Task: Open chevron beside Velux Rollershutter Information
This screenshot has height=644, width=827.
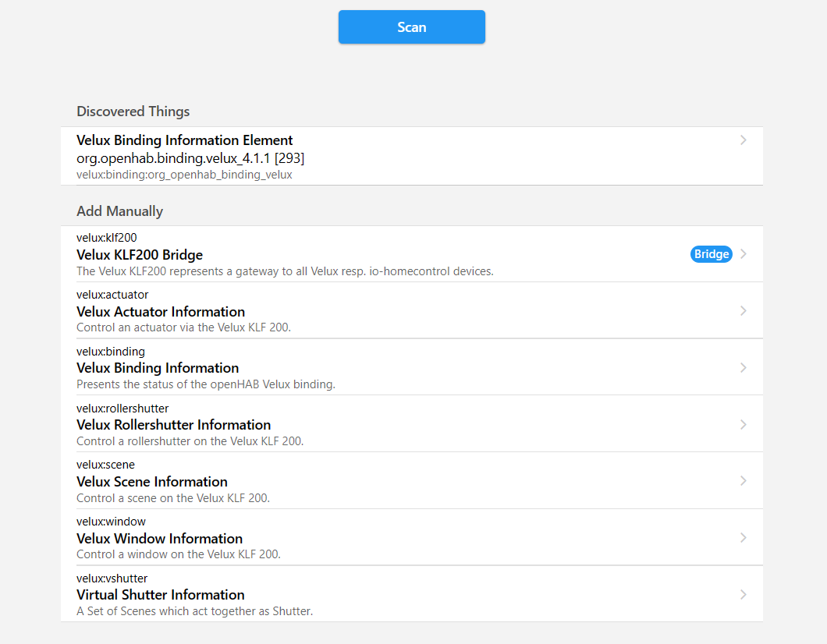Action: coord(744,425)
